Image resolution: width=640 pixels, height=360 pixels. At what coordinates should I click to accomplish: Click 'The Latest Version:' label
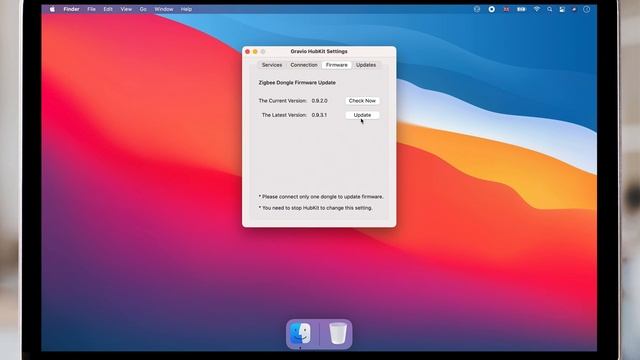coord(284,115)
